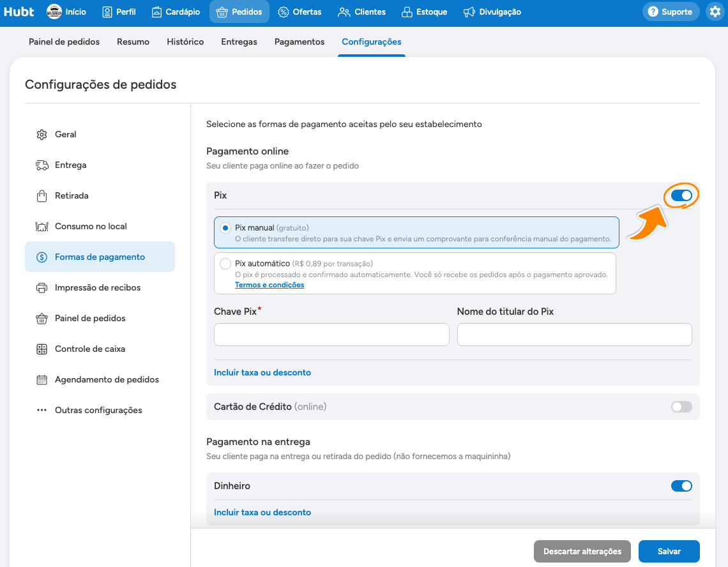Viewport: 728px width, 567px height.
Task: Click the Clientes people icon
Action: click(x=344, y=12)
